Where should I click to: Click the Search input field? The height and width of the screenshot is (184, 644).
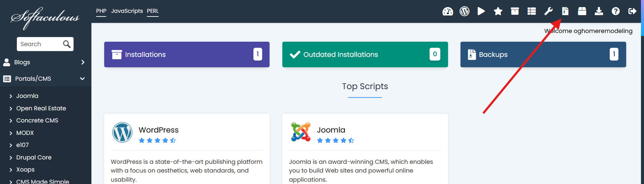pyautogui.click(x=40, y=44)
